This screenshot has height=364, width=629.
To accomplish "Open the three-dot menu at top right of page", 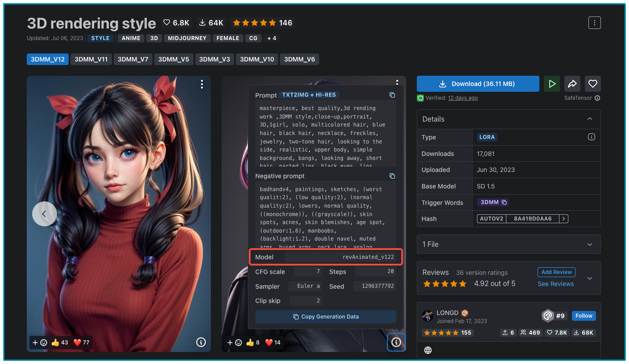I will tap(594, 23).
